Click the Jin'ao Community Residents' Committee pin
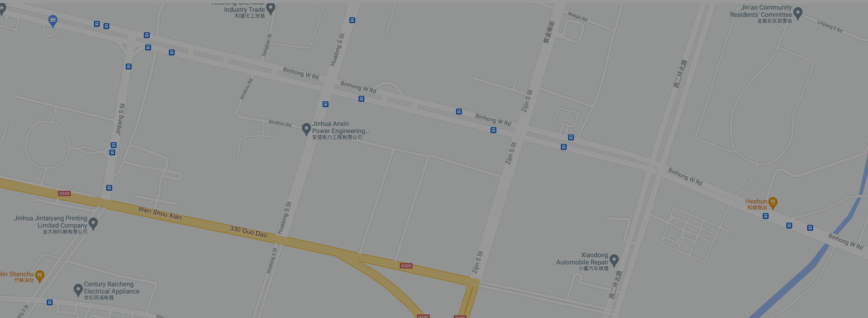The width and height of the screenshot is (868, 318). pos(798,14)
